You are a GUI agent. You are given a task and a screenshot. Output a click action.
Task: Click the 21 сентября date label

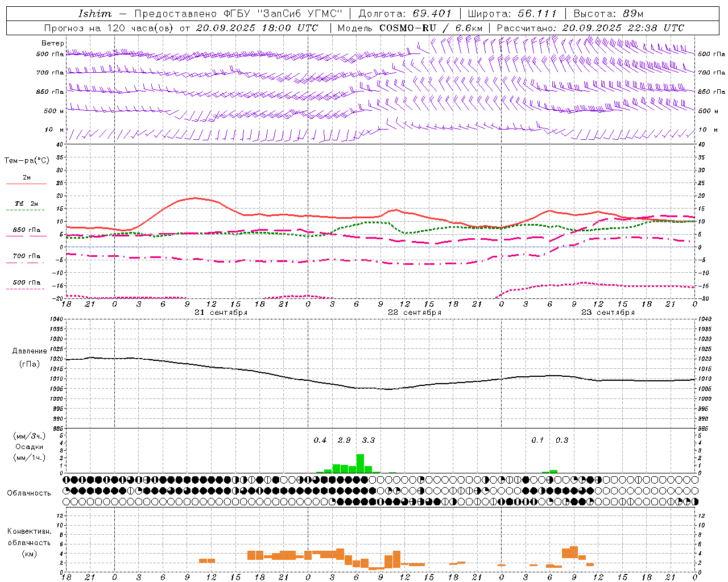coord(221,313)
